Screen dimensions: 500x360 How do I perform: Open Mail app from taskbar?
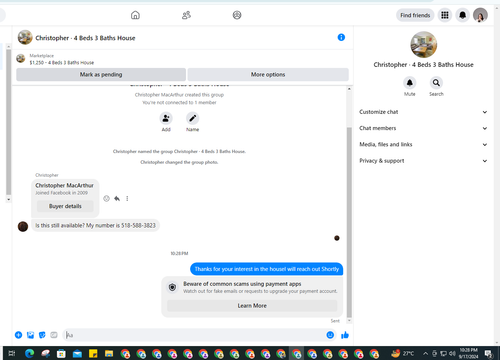[x=77, y=353]
